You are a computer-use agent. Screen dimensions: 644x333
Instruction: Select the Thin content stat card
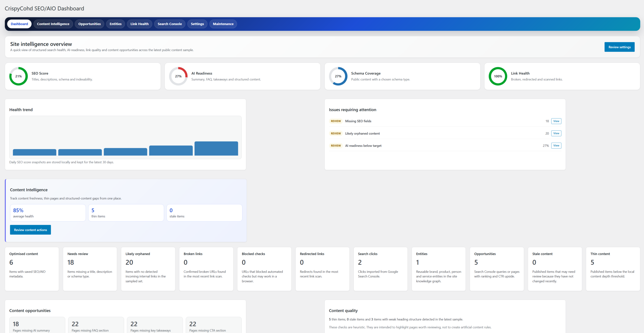tap(613, 269)
